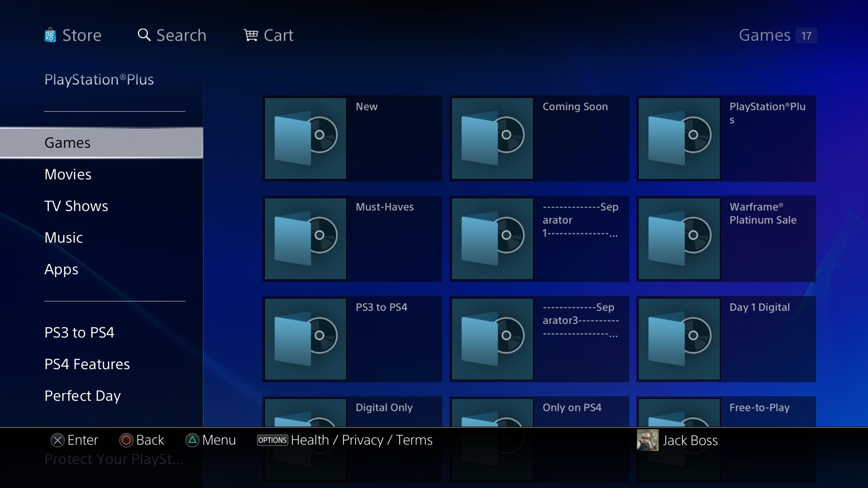The height and width of the screenshot is (488, 868).
Task: Go to Apps category
Action: coord(61,269)
